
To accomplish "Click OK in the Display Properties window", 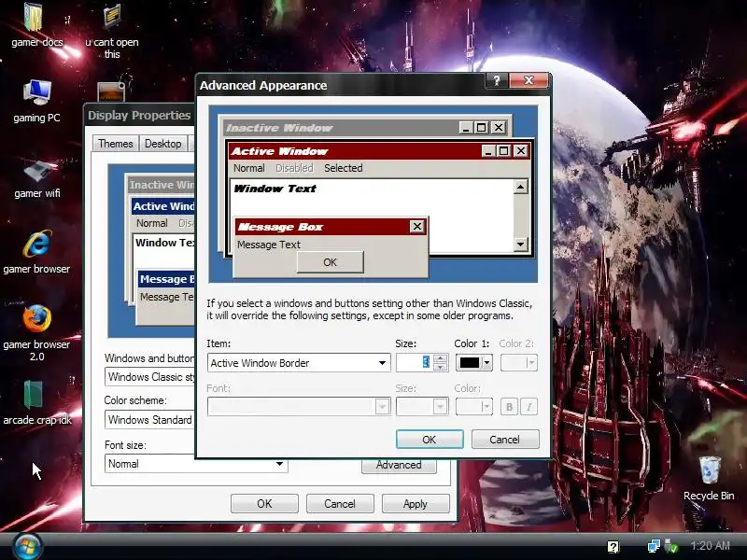I will 264,504.
